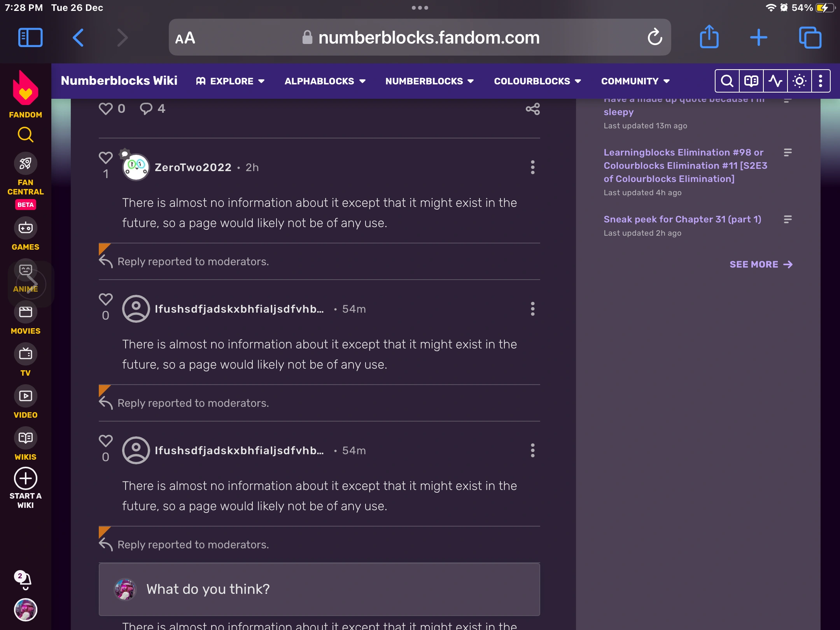This screenshot has width=840, height=630.
Task: Click the Fandom sidebar search icon
Action: click(x=25, y=135)
